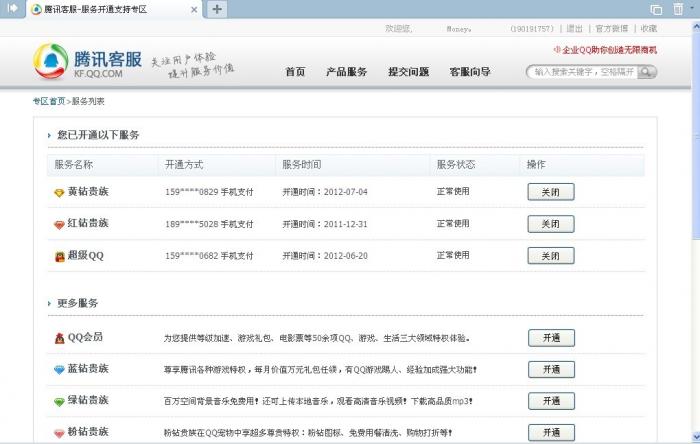Click the 服务名称 column header
700x444 pixels.
(74, 165)
